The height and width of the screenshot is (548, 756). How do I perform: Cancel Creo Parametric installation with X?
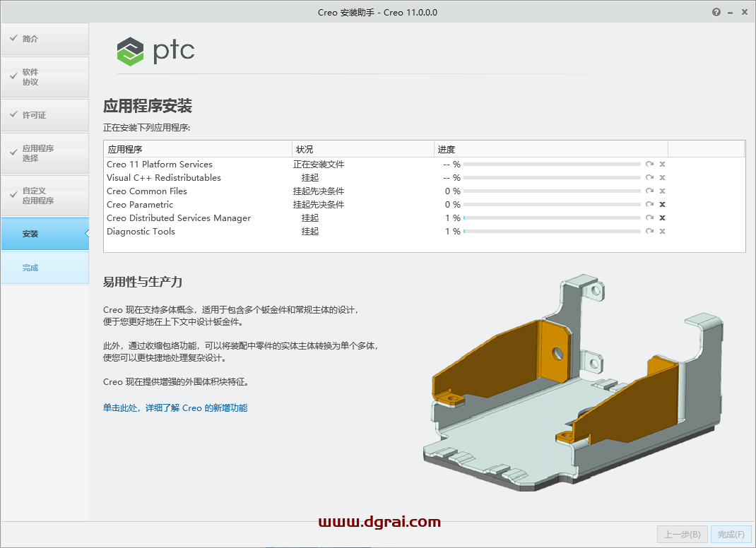pos(662,205)
